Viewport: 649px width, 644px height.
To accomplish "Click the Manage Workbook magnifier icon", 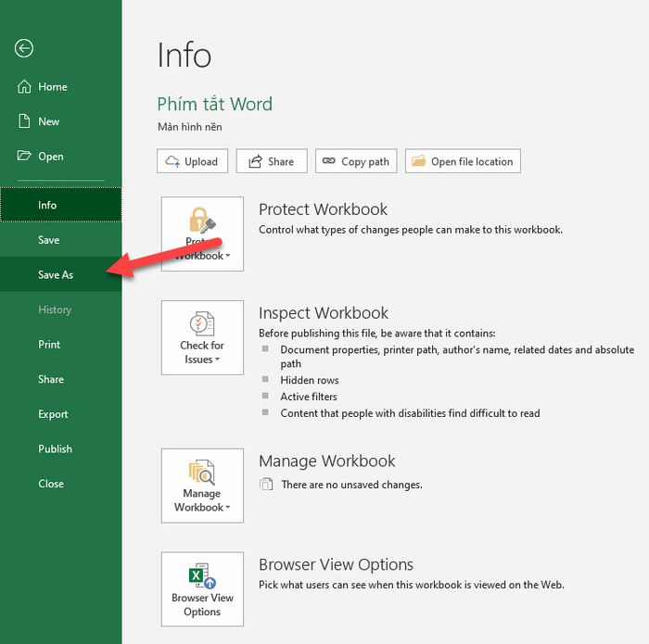I will (202, 472).
